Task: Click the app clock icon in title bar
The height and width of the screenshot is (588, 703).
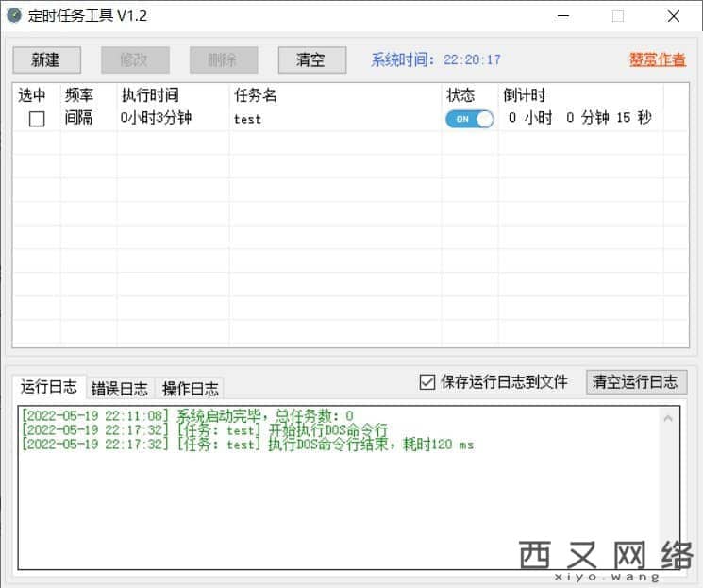Action: coord(14,15)
